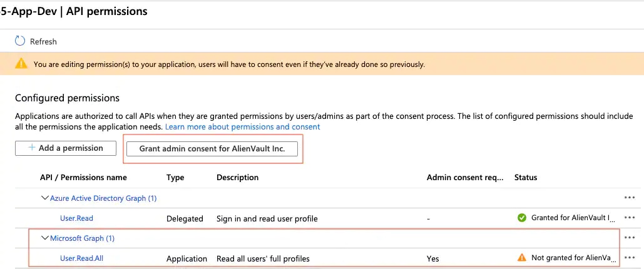Click the warning triangle in the banner
Image resolution: width=644 pixels, height=269 pixels.
[21, 64]
